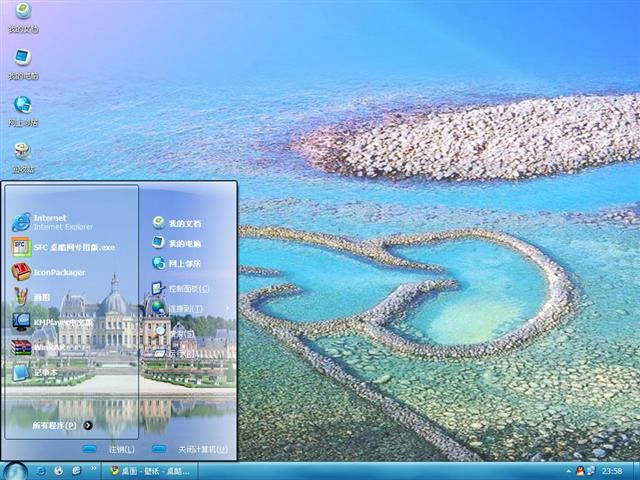Select 网上邻居 in Start menu right column
Screen dimensions: 640x480
[177, 263]
